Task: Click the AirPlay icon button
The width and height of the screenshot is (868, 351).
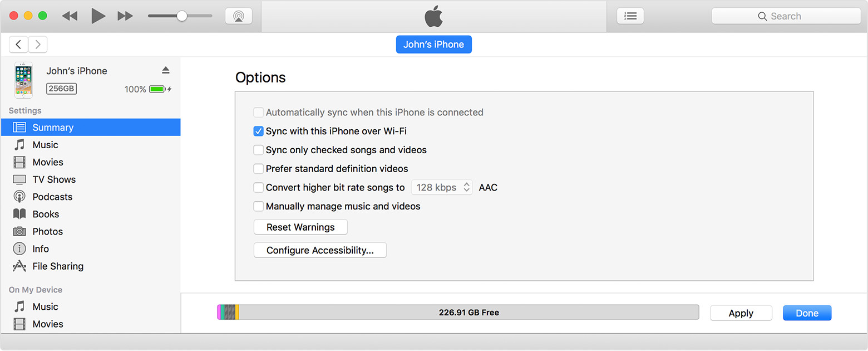Action: click(x=238, y=16)
